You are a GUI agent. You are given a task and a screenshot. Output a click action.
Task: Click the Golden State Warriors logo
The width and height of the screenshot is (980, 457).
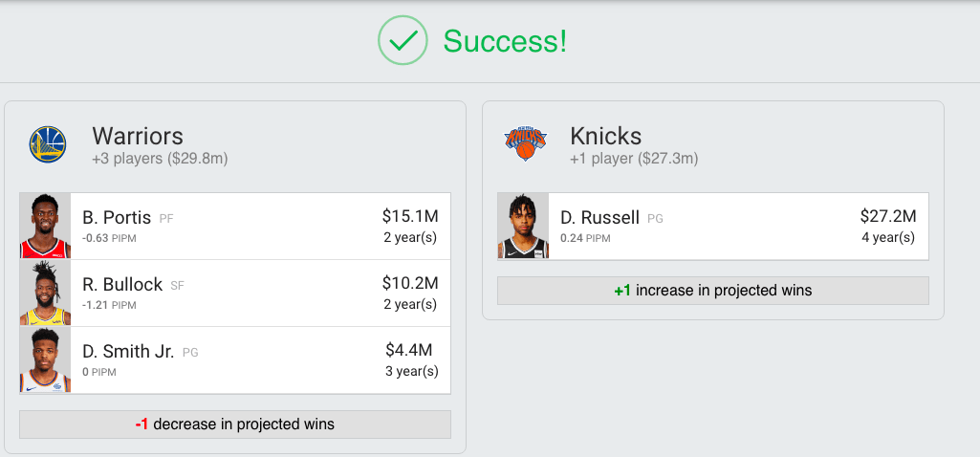[47, 144]
